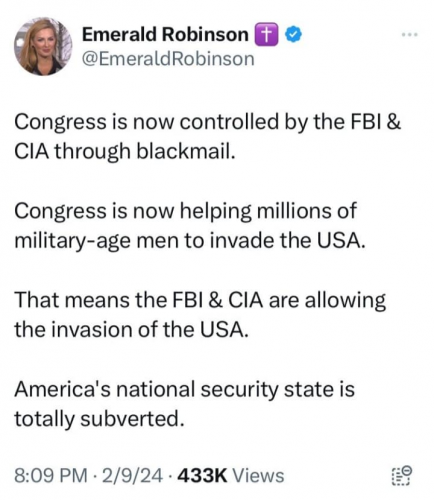This screenshot has width=434, height=500.
Task: Click the 'Congress is now helping millions' line
Action: coord(185,212)
